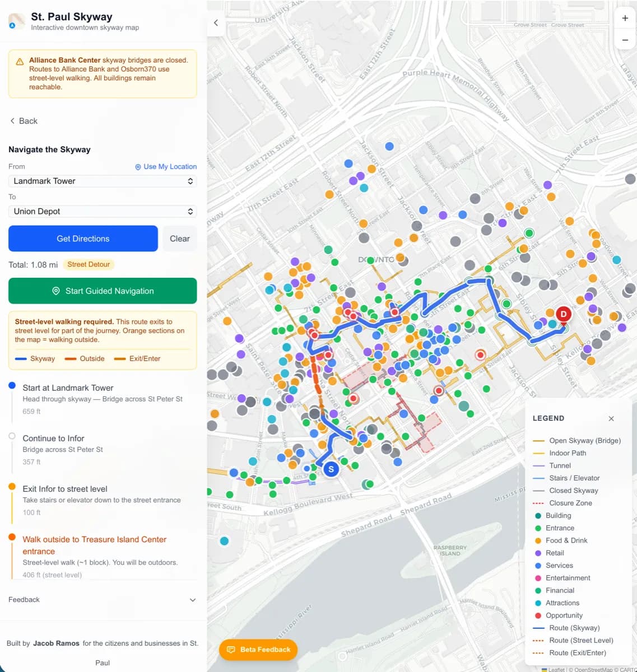637x672 pixels.
Task: Select the red D destination marker
Action: (563, 314)
